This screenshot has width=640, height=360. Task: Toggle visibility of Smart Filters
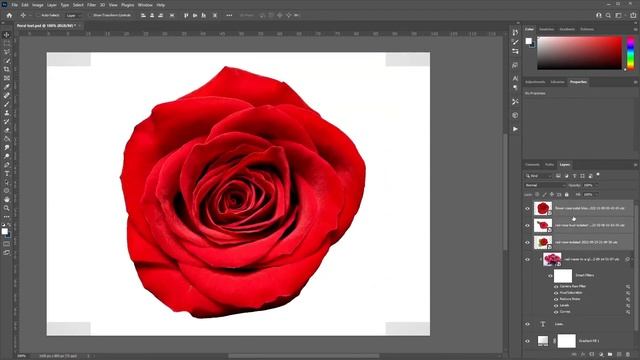click(550, 276)
